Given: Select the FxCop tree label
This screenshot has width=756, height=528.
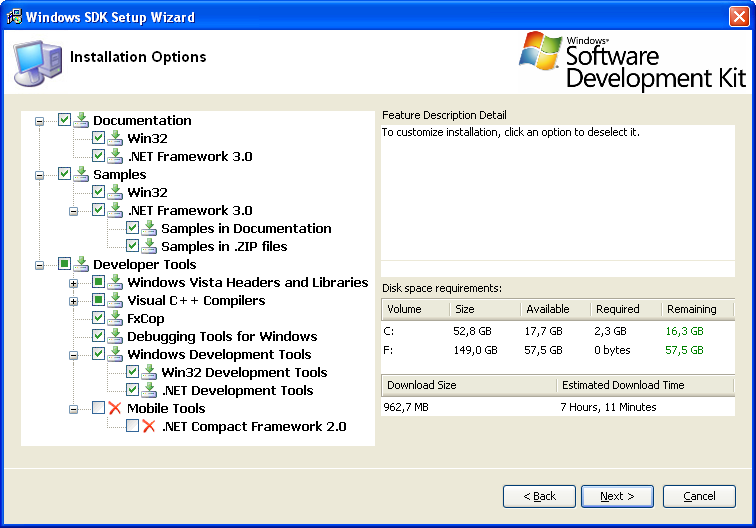Looking at the screenshot, I should (146, 318).
